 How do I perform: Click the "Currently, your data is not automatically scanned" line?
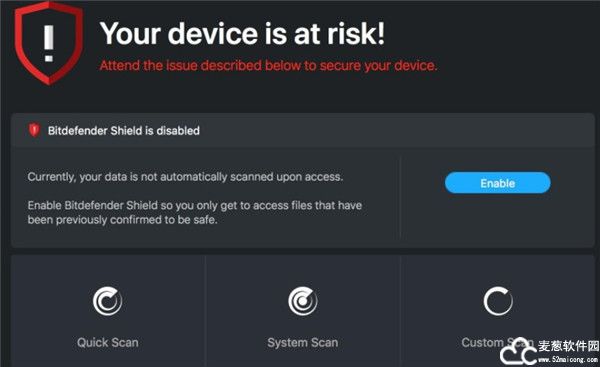185,177
